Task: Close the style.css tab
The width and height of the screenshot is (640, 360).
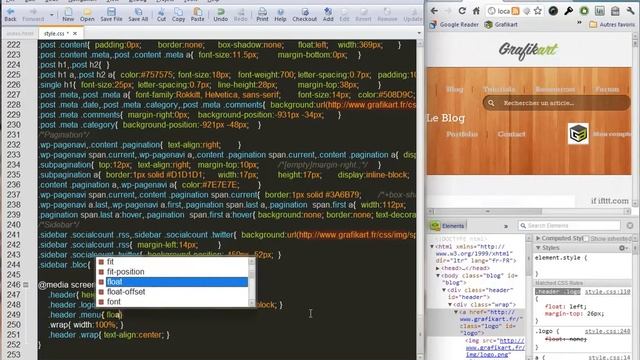Action: pyautogui.click(x=75, y=33)
